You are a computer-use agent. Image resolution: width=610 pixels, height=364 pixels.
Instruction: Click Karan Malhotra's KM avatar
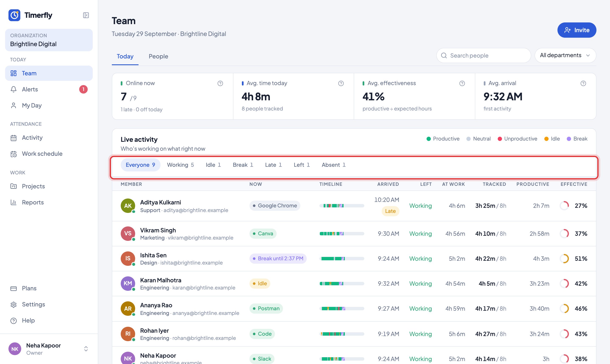(x=128, y=284)
